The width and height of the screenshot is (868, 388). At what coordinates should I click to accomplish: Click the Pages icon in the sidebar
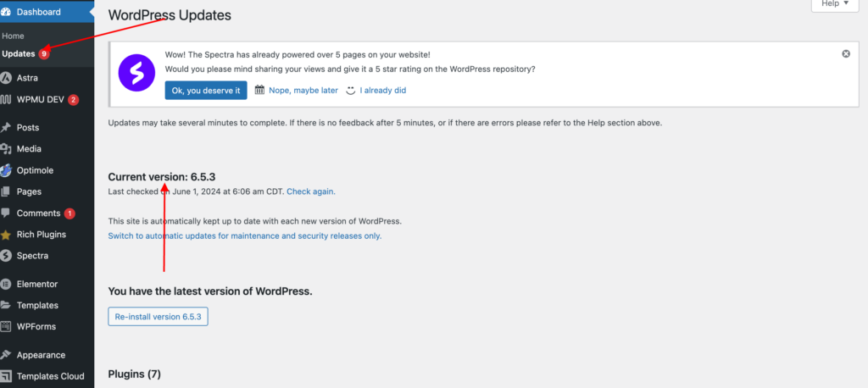click(x=6, y=191)
